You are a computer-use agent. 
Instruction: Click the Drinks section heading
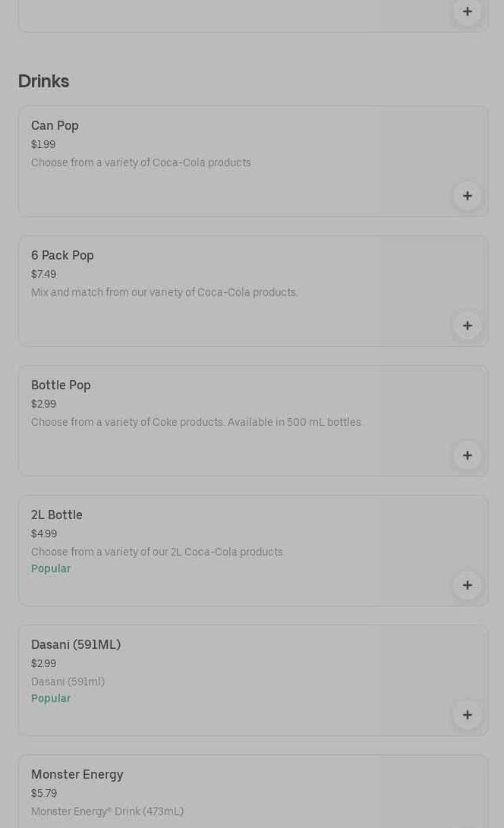(x=43, y=81)
